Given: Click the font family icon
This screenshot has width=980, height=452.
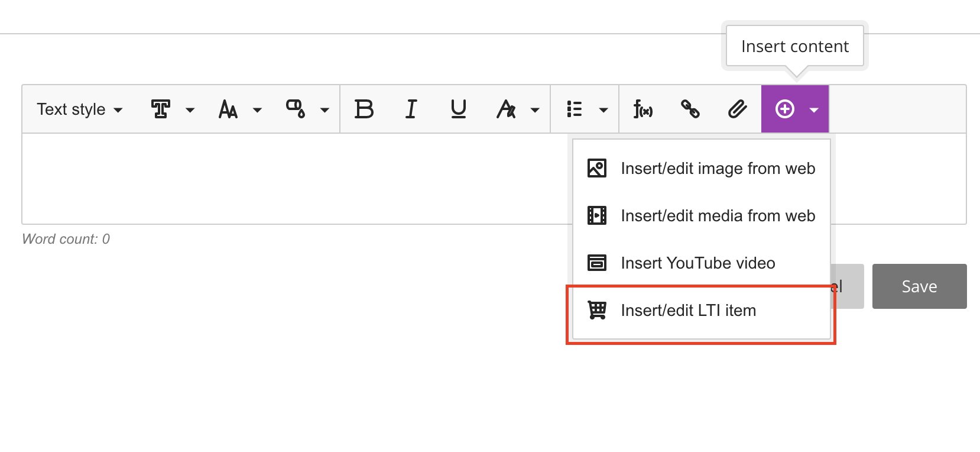Looking at the screenshot, I should tap(161, 109).
